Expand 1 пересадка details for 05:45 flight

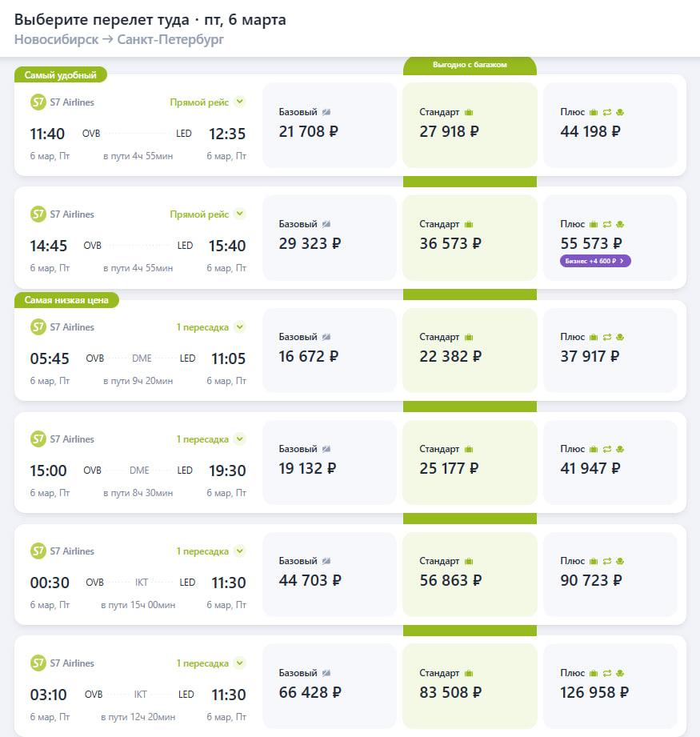tap(239, 327)
